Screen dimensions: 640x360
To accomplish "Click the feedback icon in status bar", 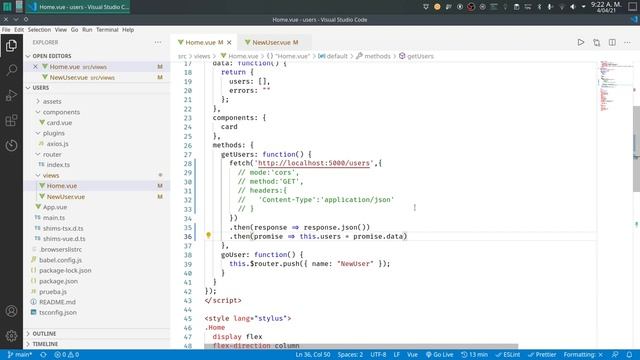I will (x=615, y=355).
